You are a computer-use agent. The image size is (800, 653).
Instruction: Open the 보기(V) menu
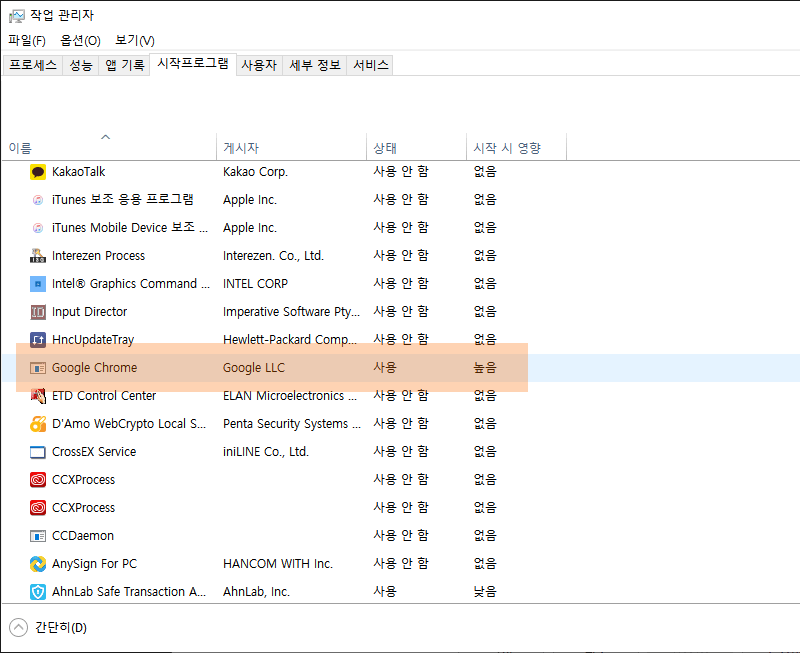click(135, 40)
